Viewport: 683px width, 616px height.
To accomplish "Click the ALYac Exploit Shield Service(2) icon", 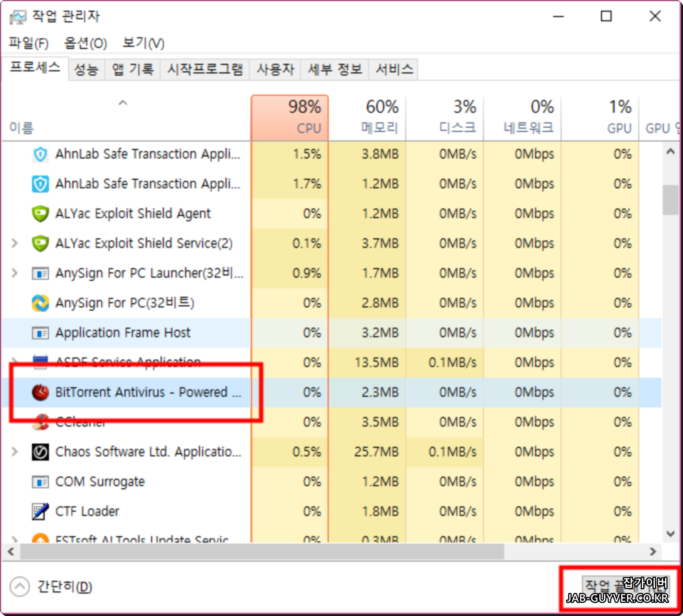I will (x=40, y=243).
